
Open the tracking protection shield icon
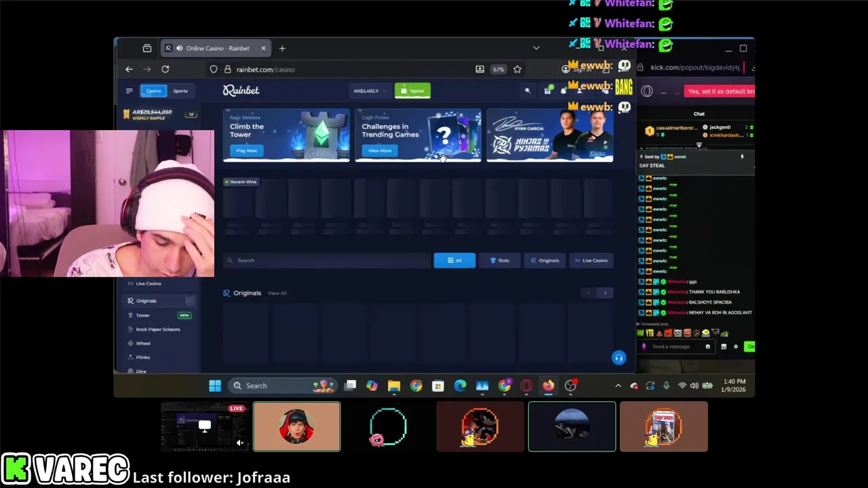click(x=214, y=69)
